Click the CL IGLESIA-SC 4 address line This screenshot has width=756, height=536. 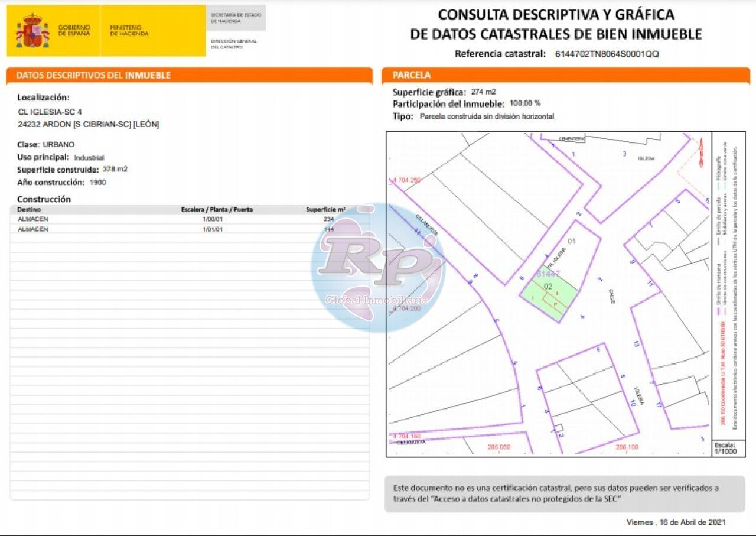point(50,112)
